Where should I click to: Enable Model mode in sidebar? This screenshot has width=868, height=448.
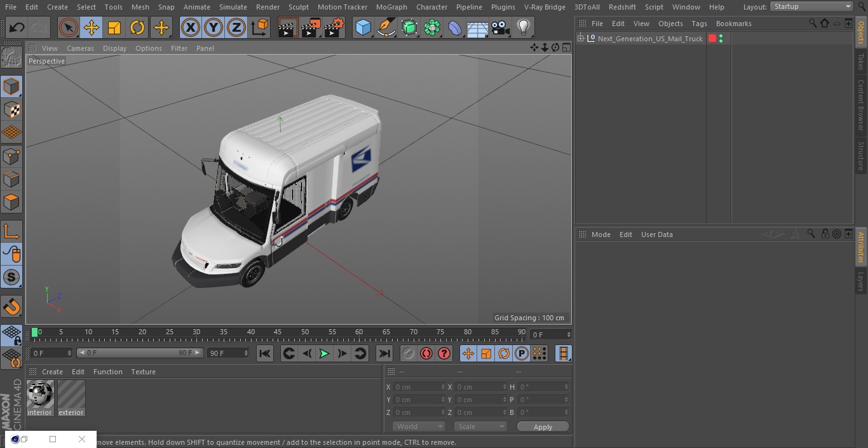(11, 86)
